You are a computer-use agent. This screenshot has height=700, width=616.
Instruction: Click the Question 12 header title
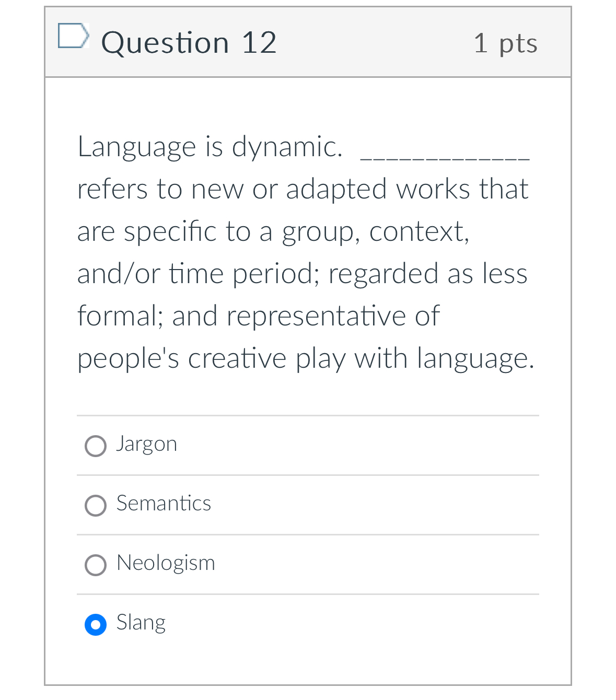(x=190, y=42)
